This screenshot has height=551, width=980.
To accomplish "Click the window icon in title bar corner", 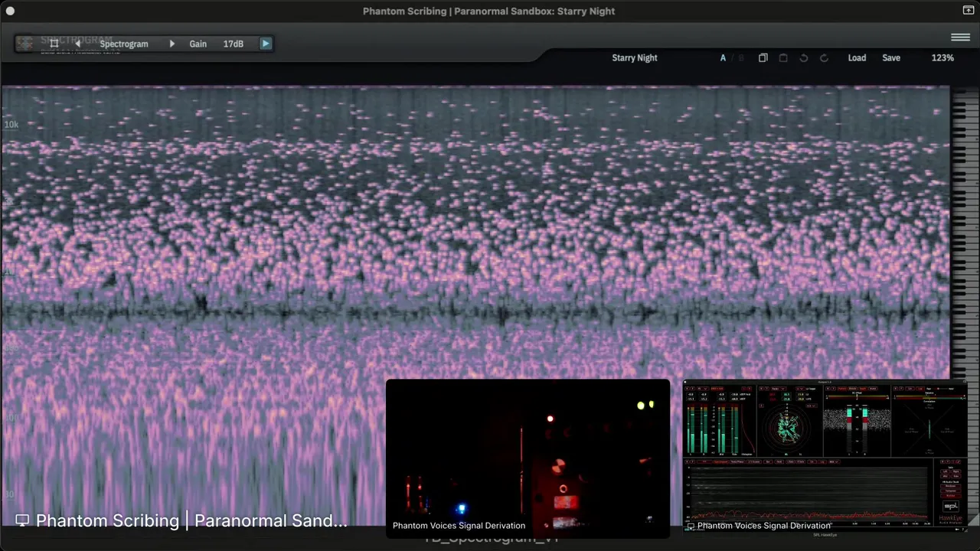I will [968, 11].
